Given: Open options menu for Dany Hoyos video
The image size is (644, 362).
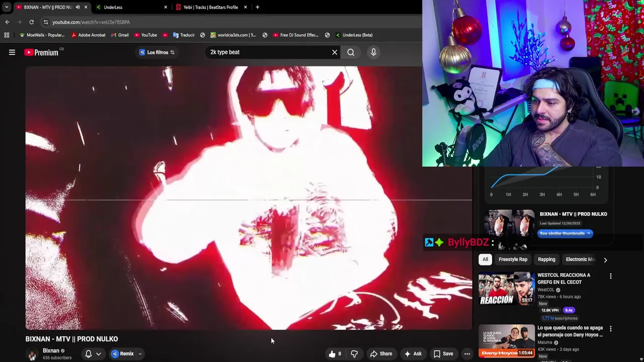Looking at the screenshot, I should tap(611, 329).
